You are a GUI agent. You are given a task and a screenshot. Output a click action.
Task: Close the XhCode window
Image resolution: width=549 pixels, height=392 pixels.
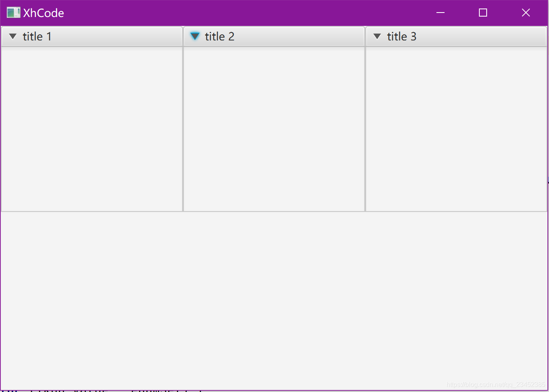click(x=526, y=13)
